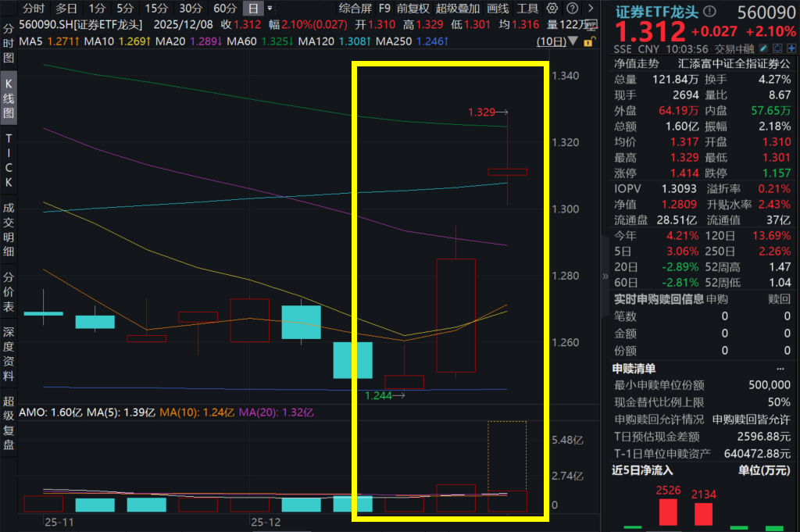Click the info circle next to 证券ETF龙头
This screenshot has height=532, width=800.
click(x=709, y=11)
